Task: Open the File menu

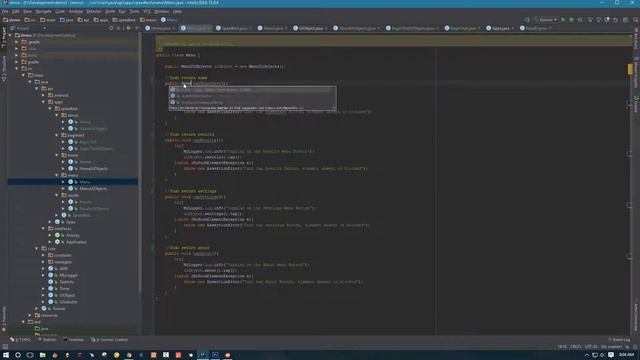Action: (5, 11)
